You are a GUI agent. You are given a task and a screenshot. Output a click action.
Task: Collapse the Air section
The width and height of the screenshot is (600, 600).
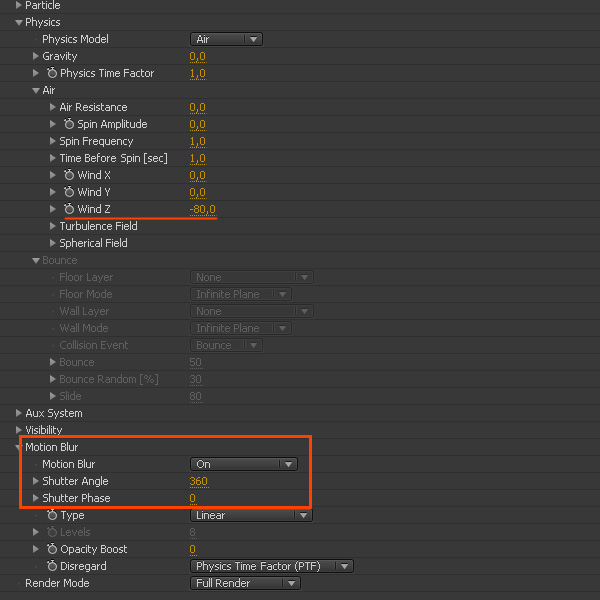pos(36,90)
